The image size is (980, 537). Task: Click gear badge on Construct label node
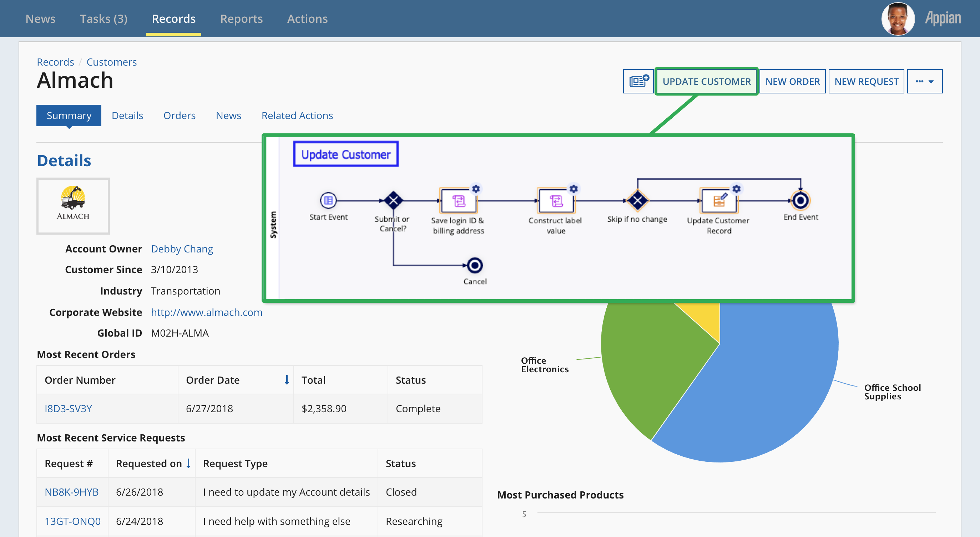(574, 189)
